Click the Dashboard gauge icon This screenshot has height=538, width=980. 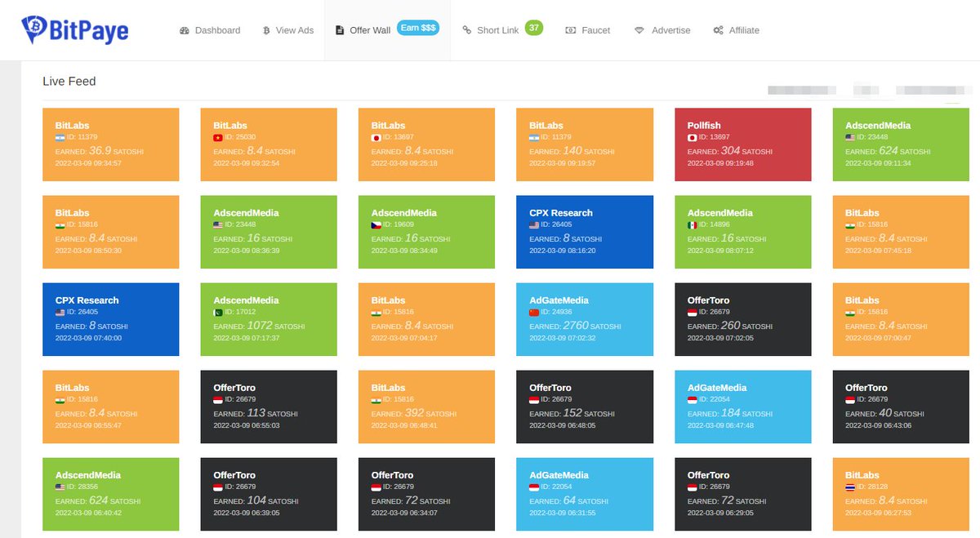click(x=185, y=30)
